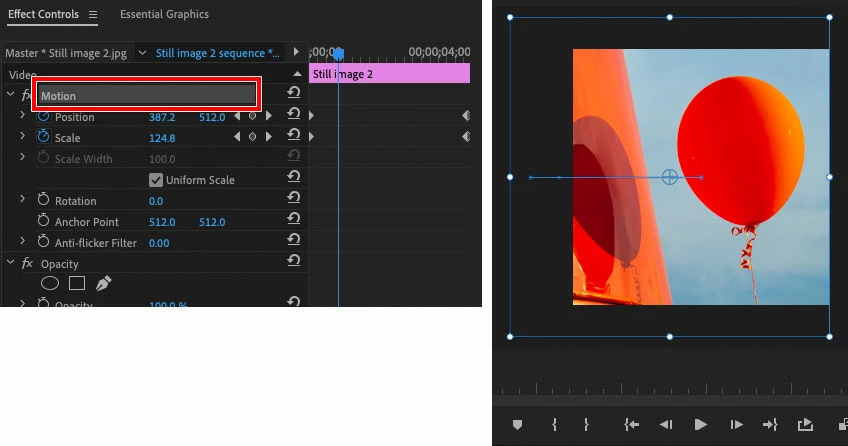Screen dimensions: 848x446
Task: Click the Lift/export frame button
Action: [805, 425]
